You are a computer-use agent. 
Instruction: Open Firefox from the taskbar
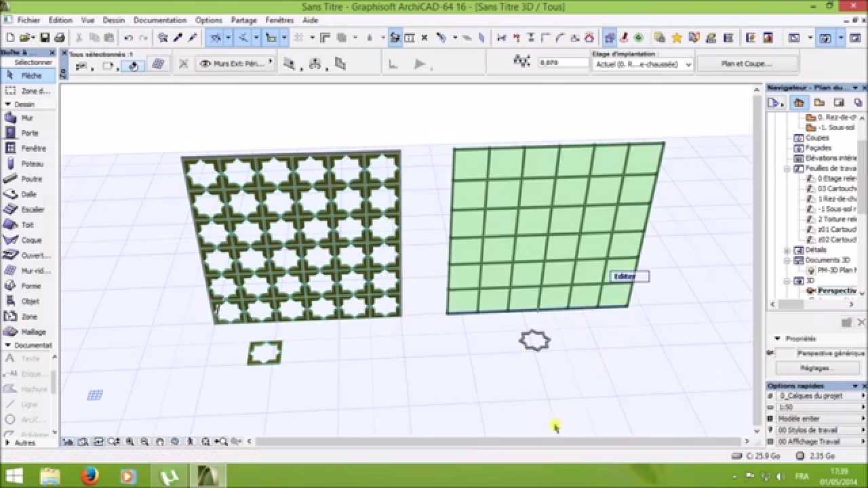(90, 476)
